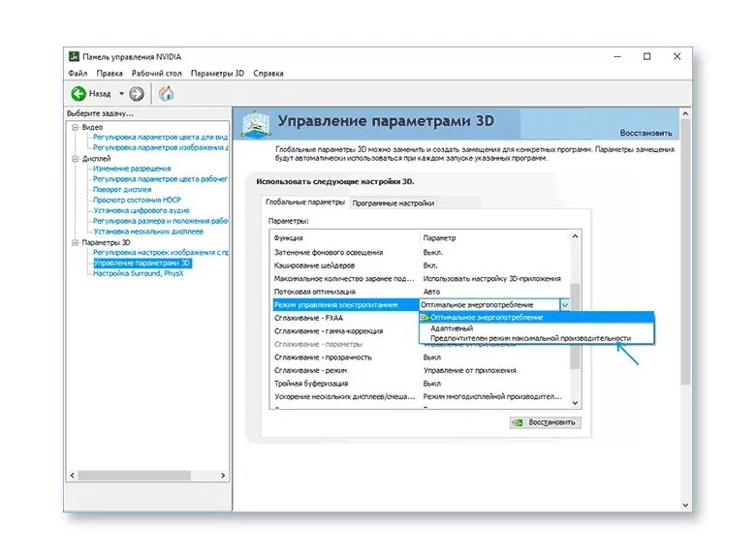The image size is (756, 559).
Task: Click main panel scroll down arrow
Action: [685, 505]
